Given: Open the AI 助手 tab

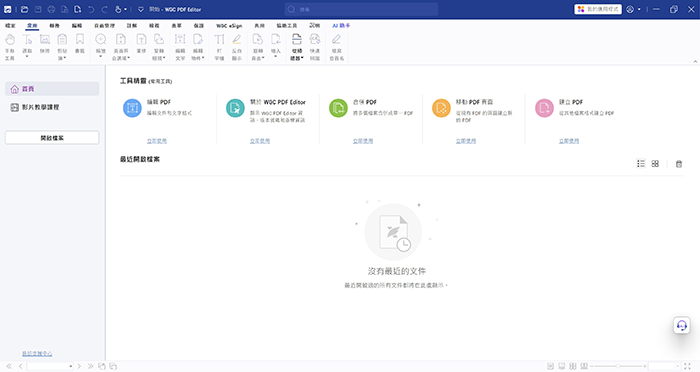Looking at the screenshot, I should point(341,26).
